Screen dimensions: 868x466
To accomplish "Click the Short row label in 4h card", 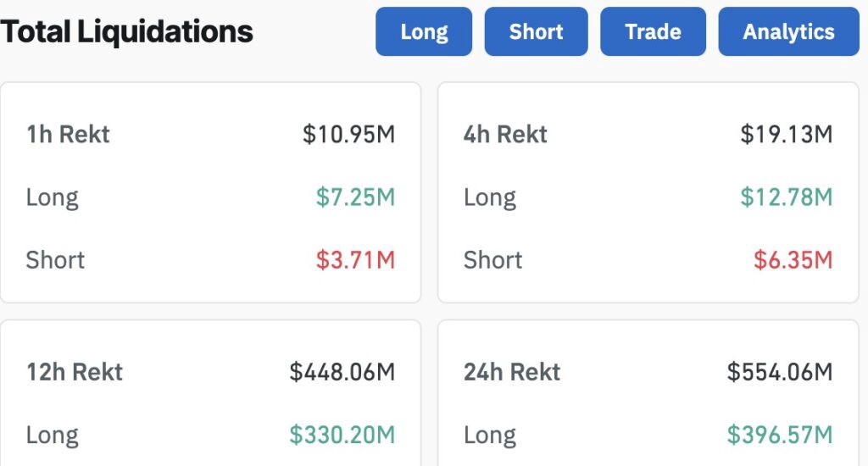I will click(x=492, y=259).
